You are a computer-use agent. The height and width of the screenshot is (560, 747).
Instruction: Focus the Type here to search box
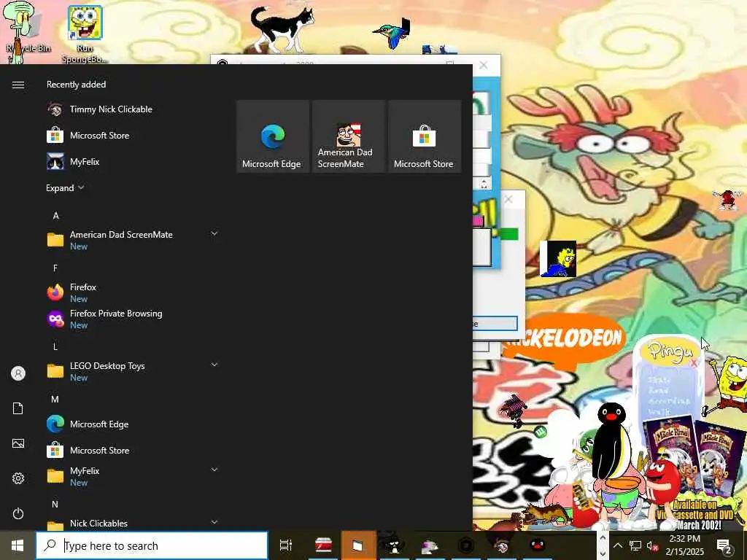pyautogui.click(x=152, y=545)
